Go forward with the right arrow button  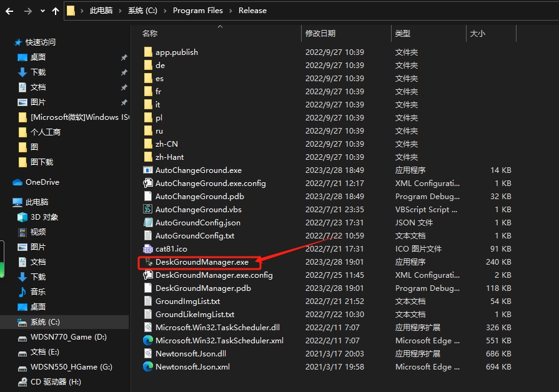click(28, 11)
